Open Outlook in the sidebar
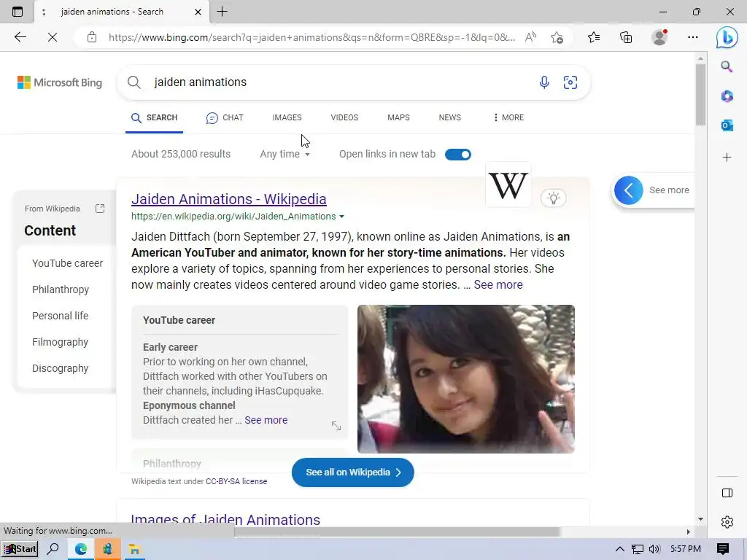The height and width of the screenshot is (560, 747). point(727,125)
